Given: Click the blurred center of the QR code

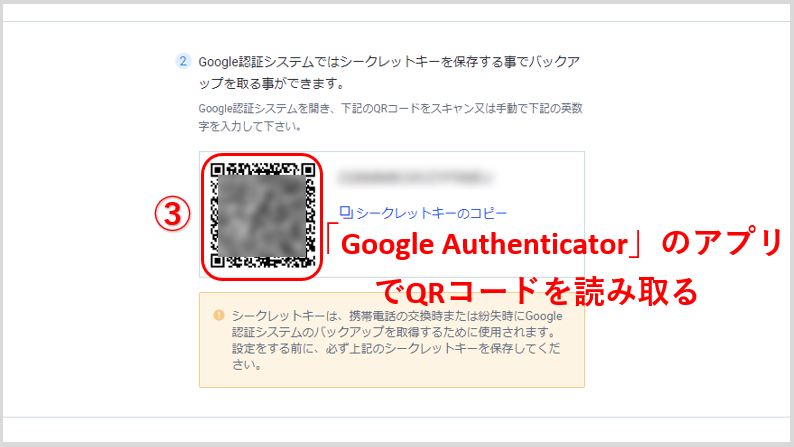Looking at the screenshot, I should click(262, 216).
